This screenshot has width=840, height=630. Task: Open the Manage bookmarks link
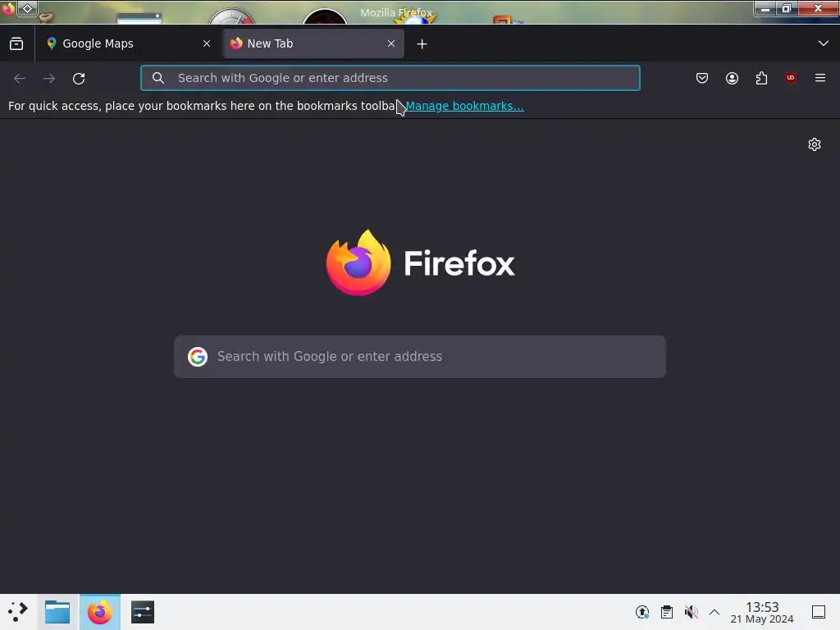click(464, 106)
